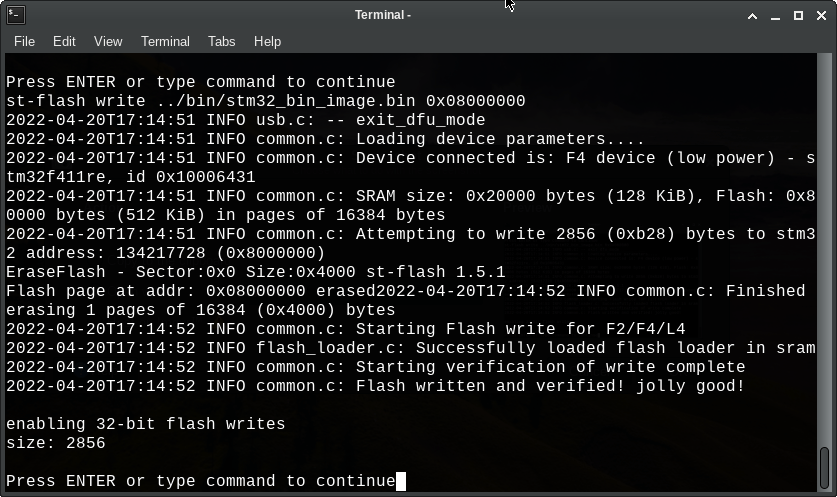Open the File menu

coord(24,41)
